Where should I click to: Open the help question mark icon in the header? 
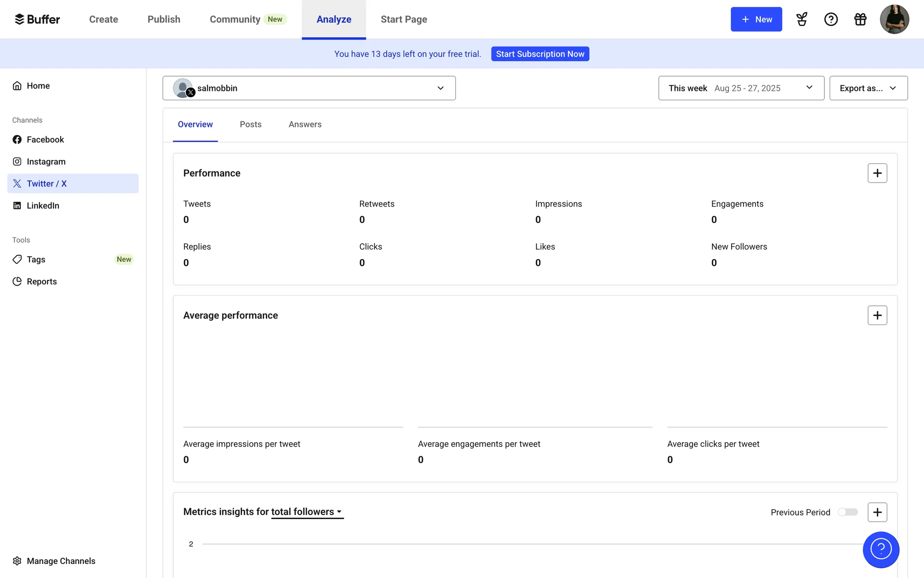pos(831,19)
